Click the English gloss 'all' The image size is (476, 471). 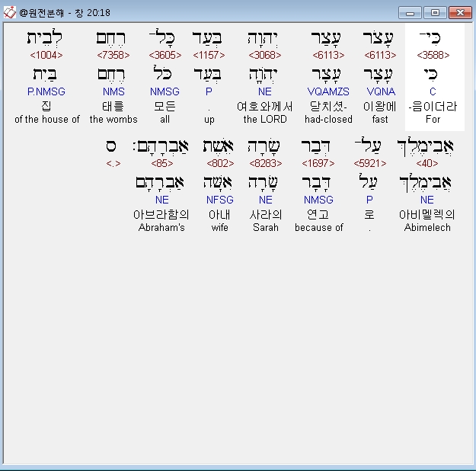pos(165,119)
